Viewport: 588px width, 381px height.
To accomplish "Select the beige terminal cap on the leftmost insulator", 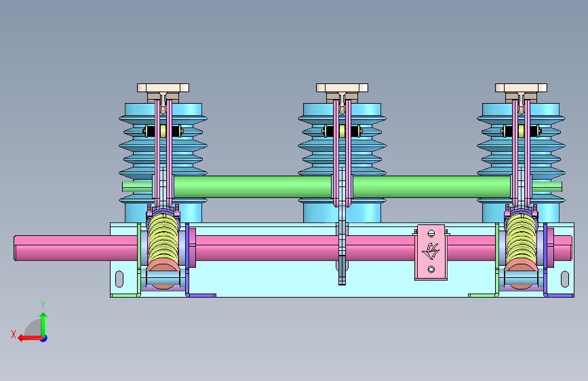I will pyautogui.click(x=163, y=87).
